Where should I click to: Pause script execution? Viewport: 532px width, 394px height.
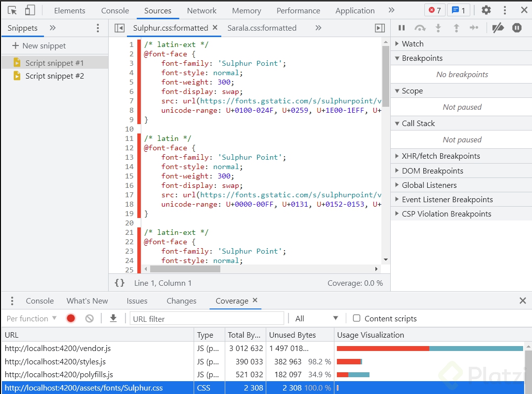[x=402, y=28]
